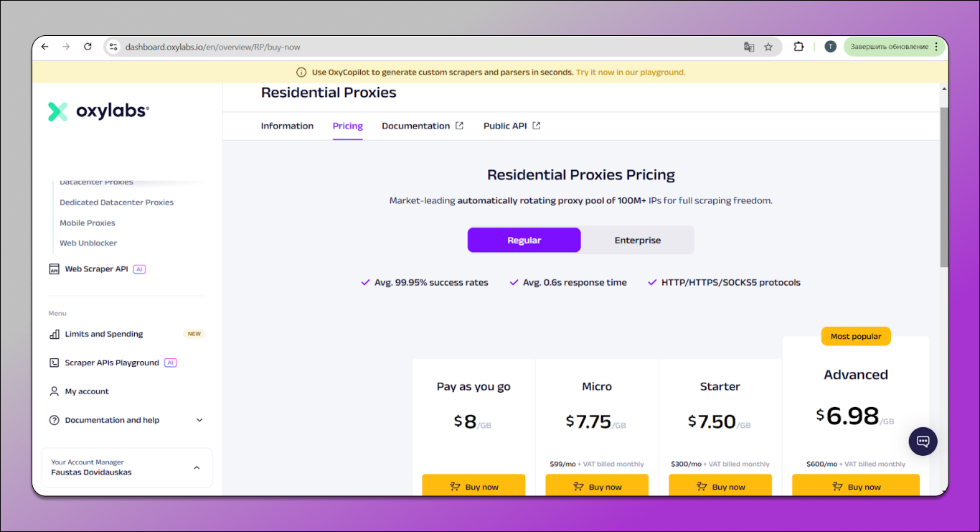Click the AI badge beside Web Scraper API
Viewport: 980px width, 532px height.
click(139, 269)
